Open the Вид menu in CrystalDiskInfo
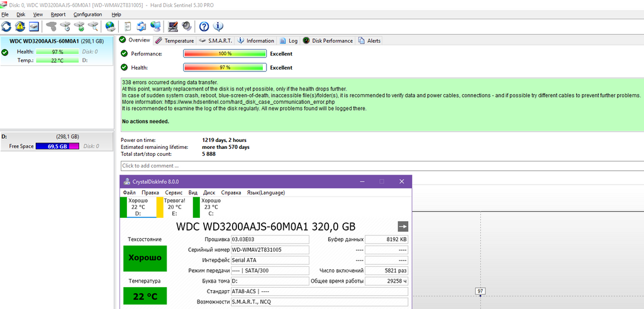The height and width of the screenshot is (309, 644). (193, 192)
